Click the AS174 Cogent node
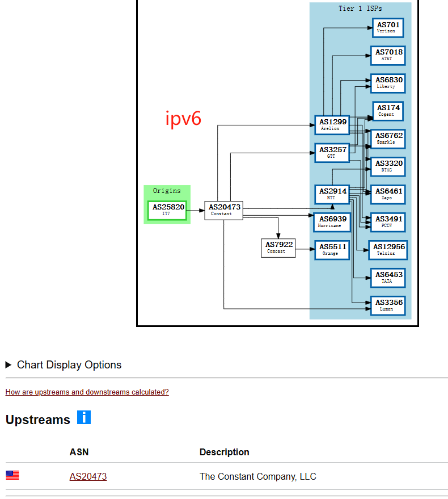 (388, 111)
